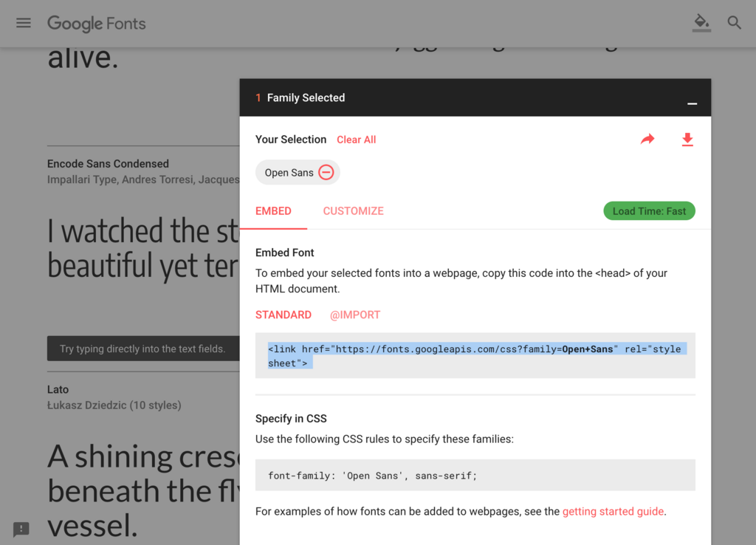
Task: Switch to the EMBED tab
Action: click(x=273, y=211)
